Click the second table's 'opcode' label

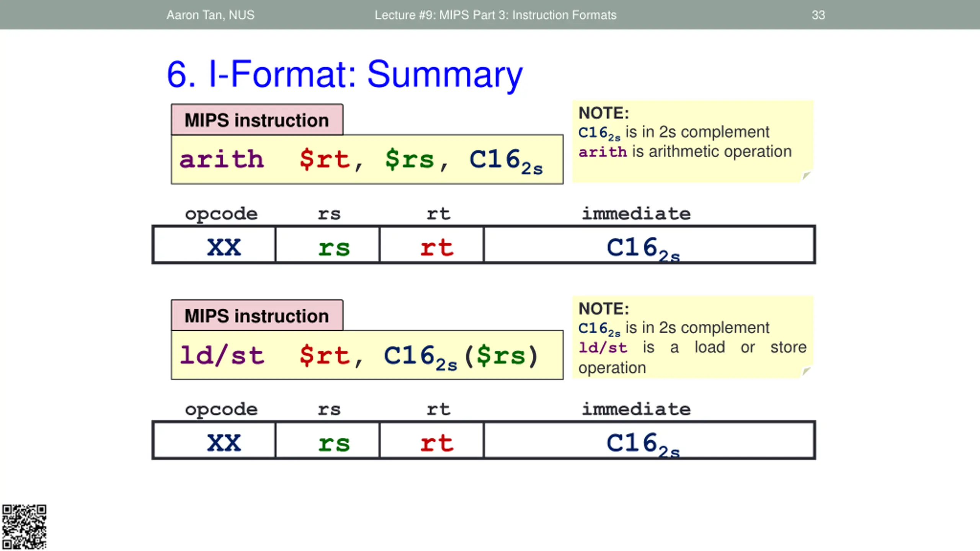tap(221, 410)
